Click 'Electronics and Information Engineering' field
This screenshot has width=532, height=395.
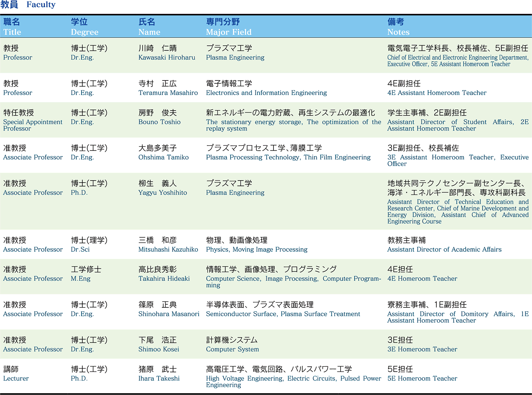click(266, 93)
